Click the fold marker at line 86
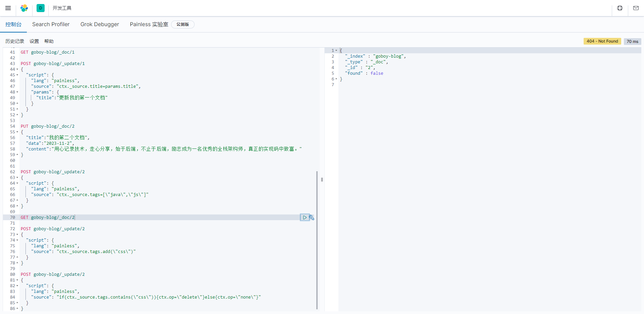 17,309
